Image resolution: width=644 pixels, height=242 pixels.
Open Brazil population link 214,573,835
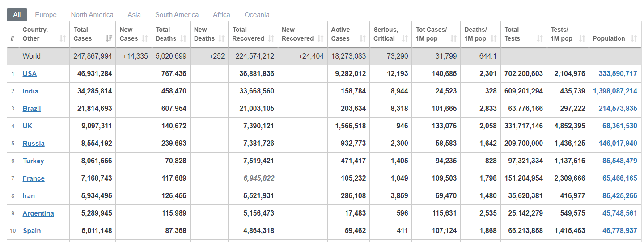pos(618,109)
